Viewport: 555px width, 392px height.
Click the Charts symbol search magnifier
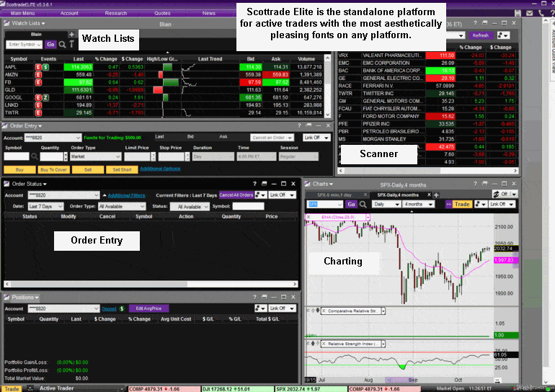[x=363, y=204]
